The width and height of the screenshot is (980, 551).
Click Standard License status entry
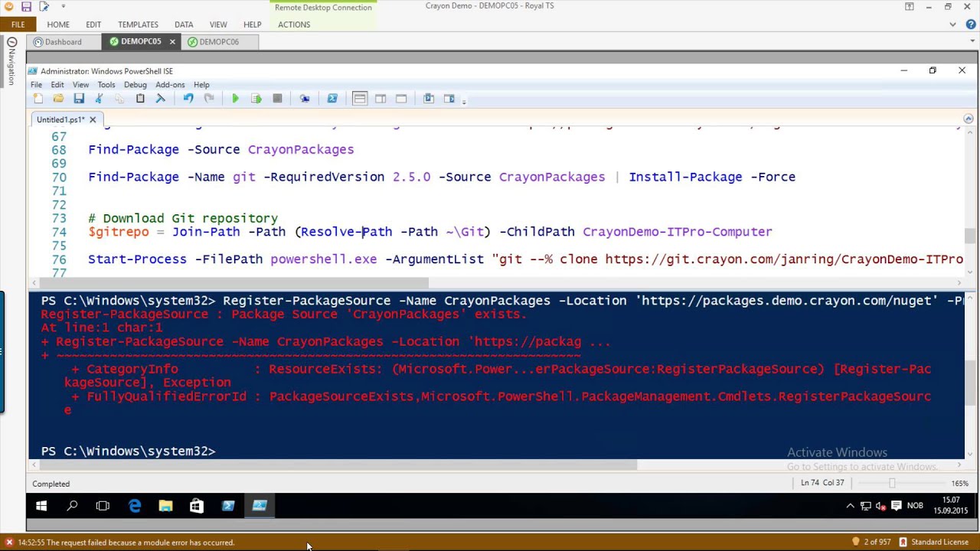click(x=933, y=542)
